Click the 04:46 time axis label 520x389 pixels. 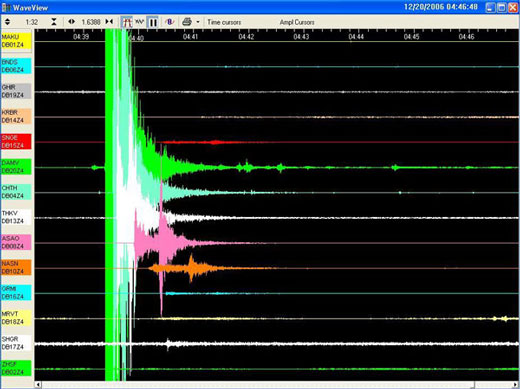tap(466, 37)
